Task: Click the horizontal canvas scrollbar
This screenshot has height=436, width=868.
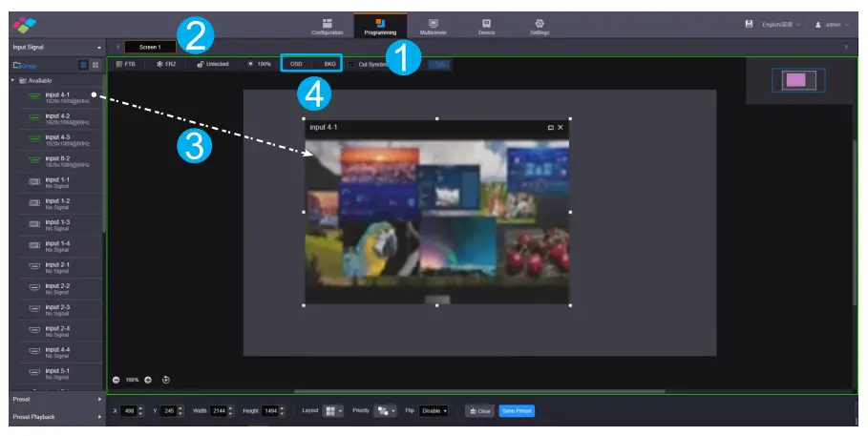Action: tap(479, 391)
